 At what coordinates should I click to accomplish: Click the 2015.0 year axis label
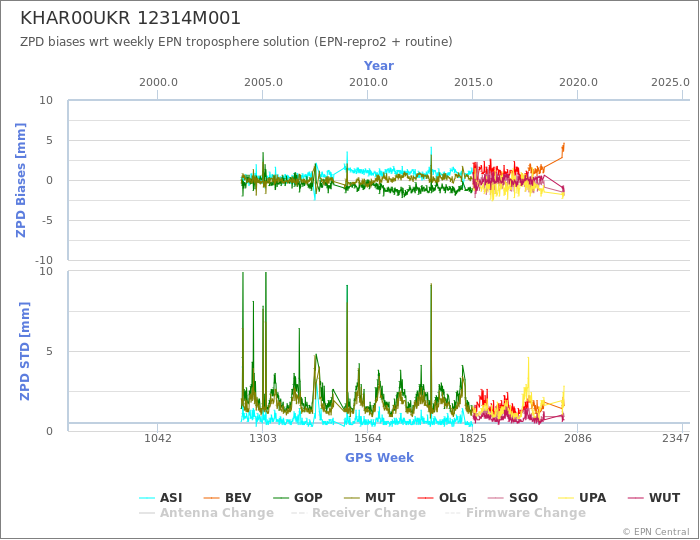(473, 83)
